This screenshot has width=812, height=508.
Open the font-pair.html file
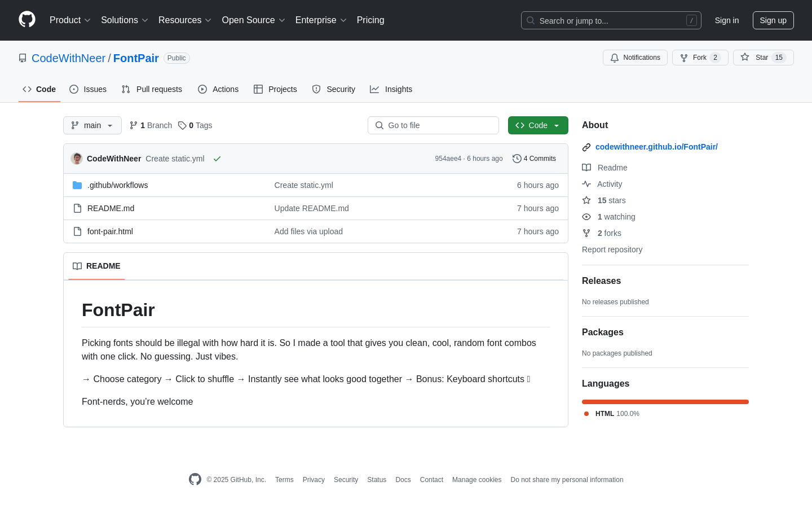point(110,231)
